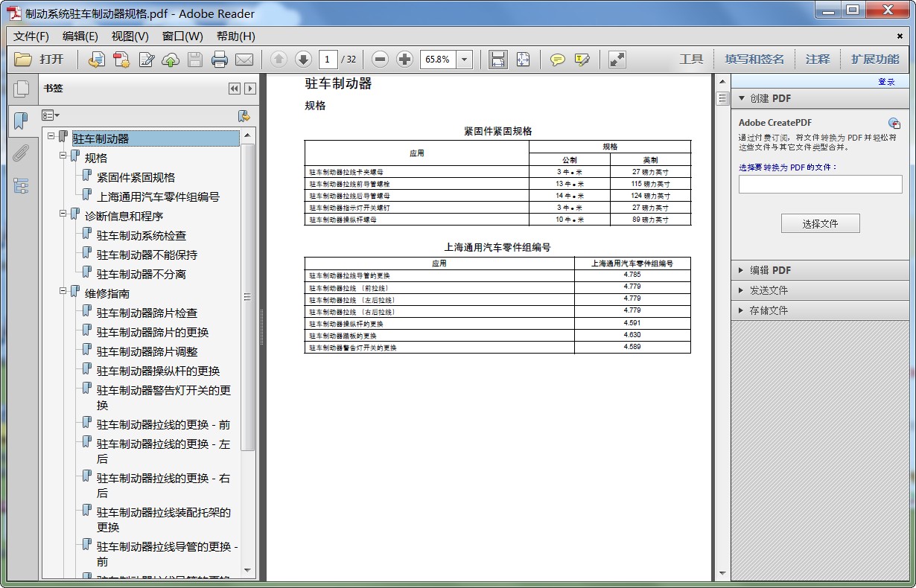Open the 工具 pane tab

(x=691, y=60)
